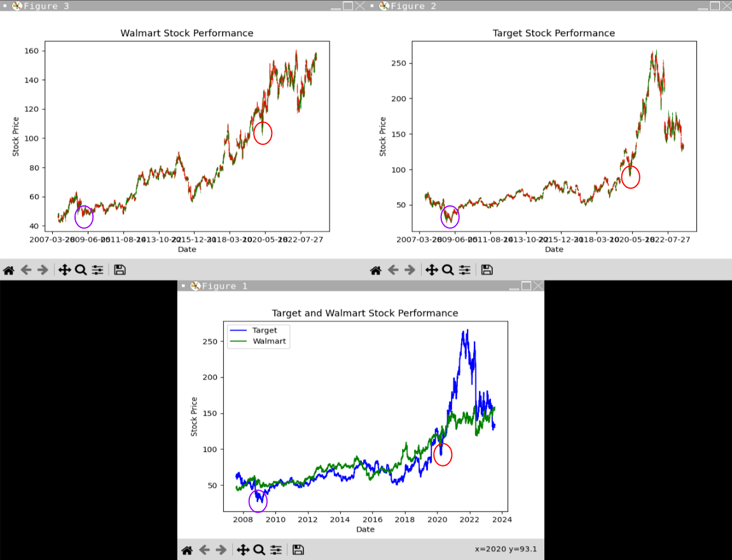This screenshot has width=732, height=560.
Task: Click Target entry in the legend
Action: (265, 330)
